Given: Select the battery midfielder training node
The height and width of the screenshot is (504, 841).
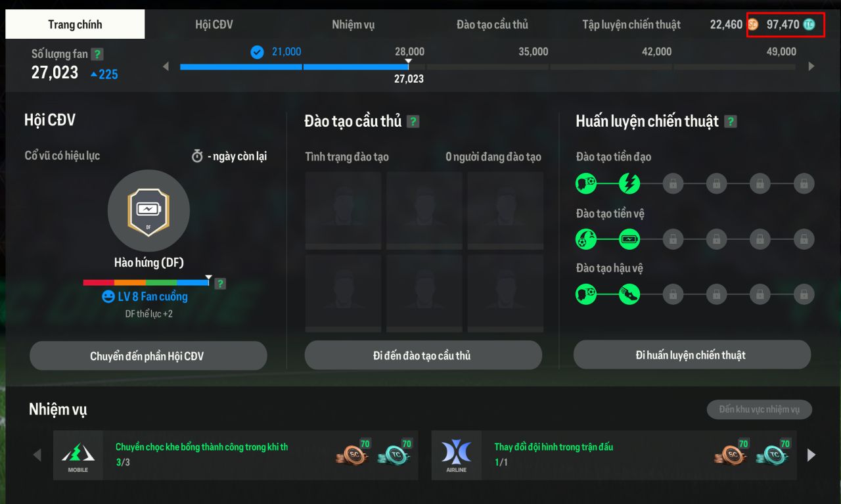Looking at the screenshot, I should click(x=629, y=239).
